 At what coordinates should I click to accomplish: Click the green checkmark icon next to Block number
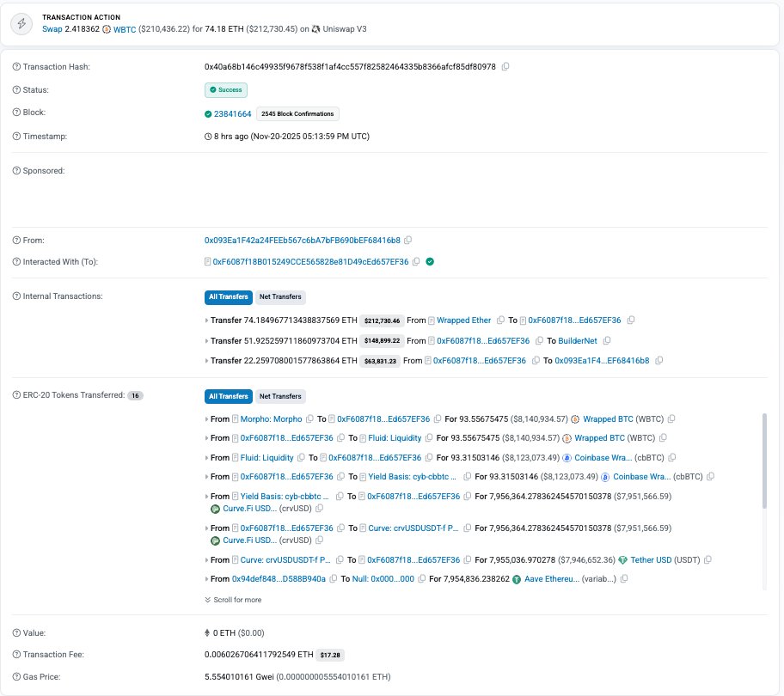207,113
